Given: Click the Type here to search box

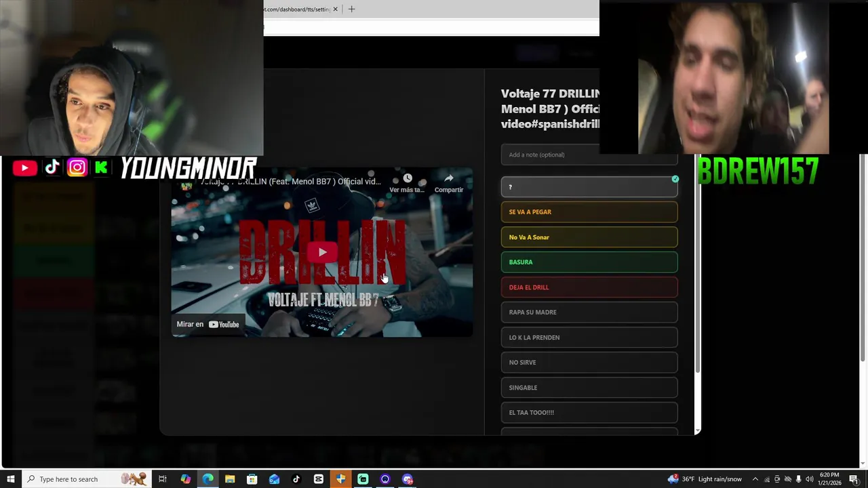Looking at the screenshot, I should coord(86,479).
